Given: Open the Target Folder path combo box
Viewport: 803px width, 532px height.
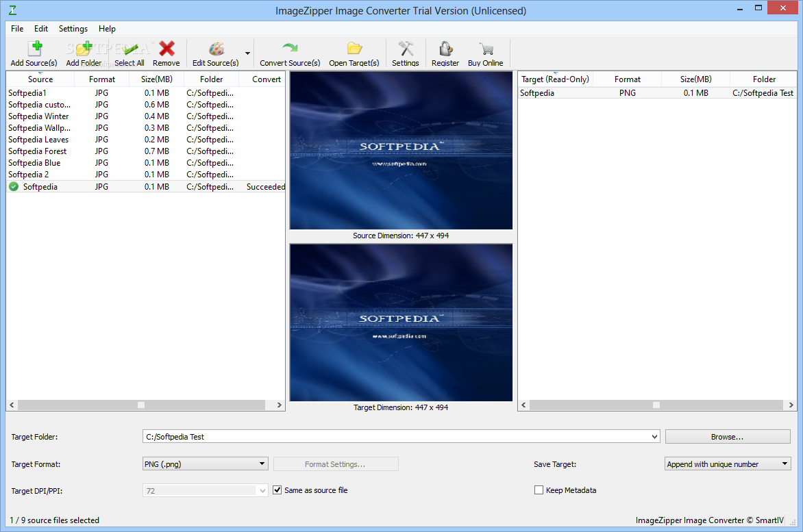Looking at the screenshot, I should click(401, 436).
